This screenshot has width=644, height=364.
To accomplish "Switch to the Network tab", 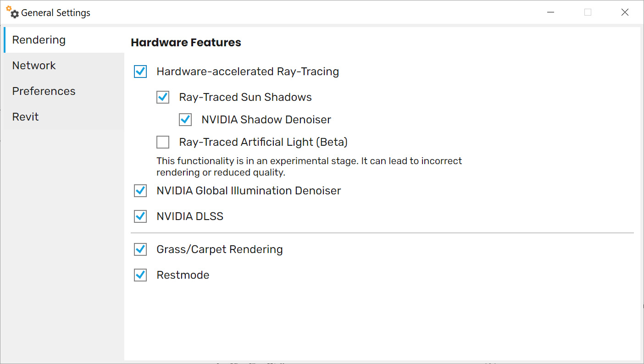I will click(34, 66).
